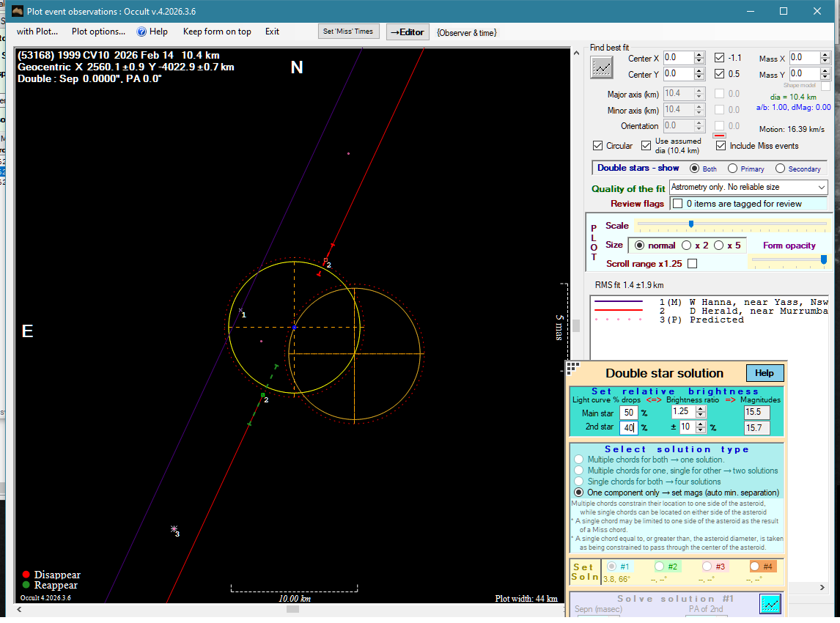This screenshot has width=840, height=623.
Task: Open the Quality of the fit dropdown
Action: coord(821,188)
